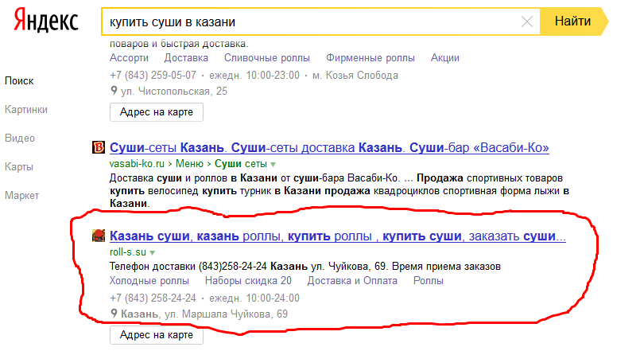Select the Поиск tab in the sidebar
The height and width of the screenshot is (351, 644).
[19, 81]
